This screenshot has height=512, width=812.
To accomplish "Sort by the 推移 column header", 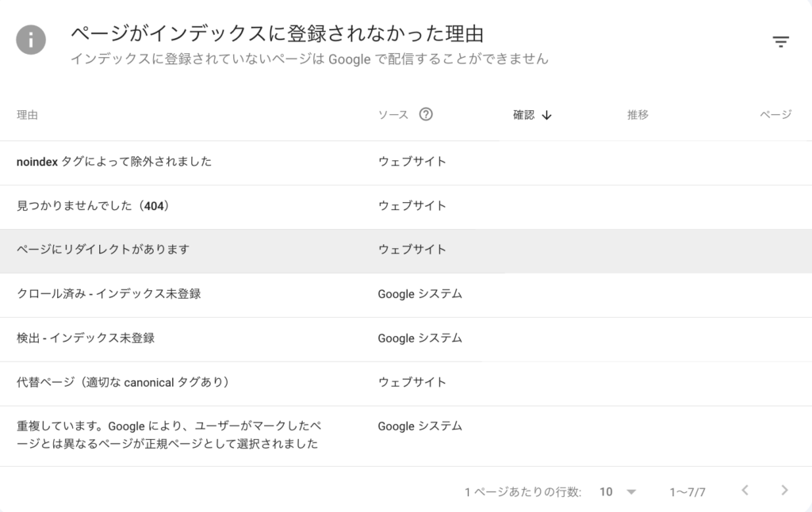I will [x=638, y=115].
